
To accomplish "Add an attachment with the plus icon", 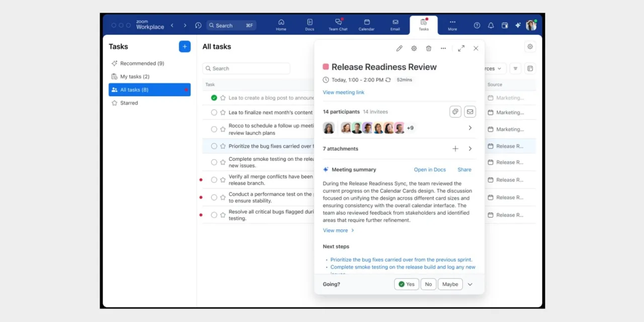I will click(455, 148).
